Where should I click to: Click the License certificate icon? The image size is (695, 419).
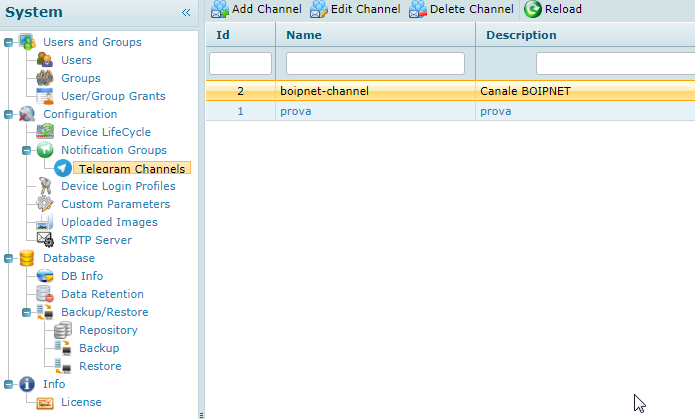pos(45,402)
